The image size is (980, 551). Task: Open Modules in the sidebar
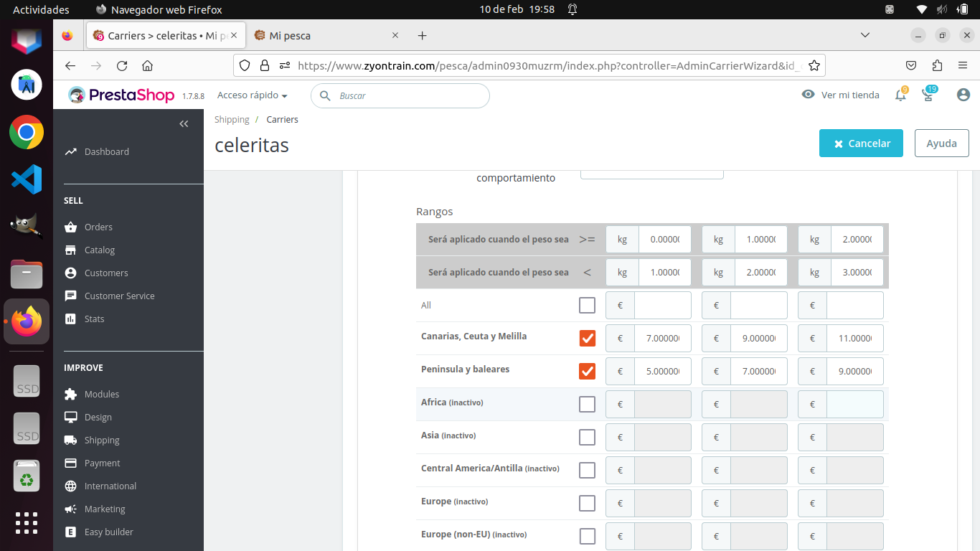102,394
